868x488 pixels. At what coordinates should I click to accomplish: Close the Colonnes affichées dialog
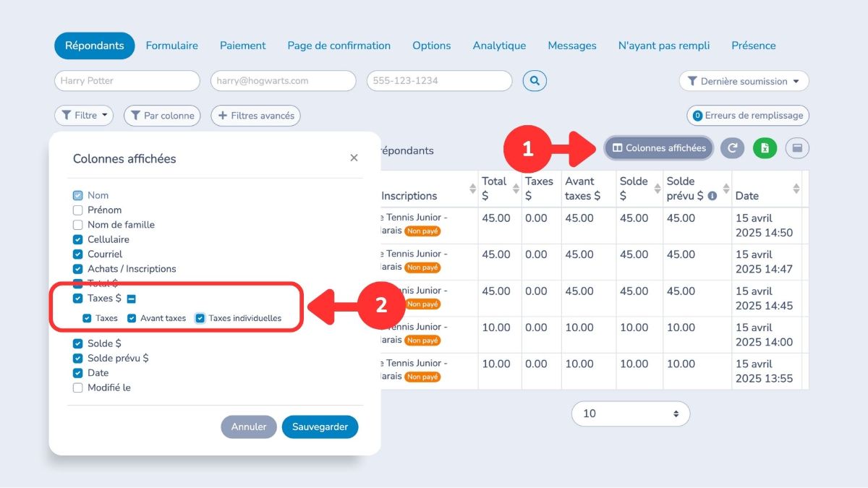(354, 158)
